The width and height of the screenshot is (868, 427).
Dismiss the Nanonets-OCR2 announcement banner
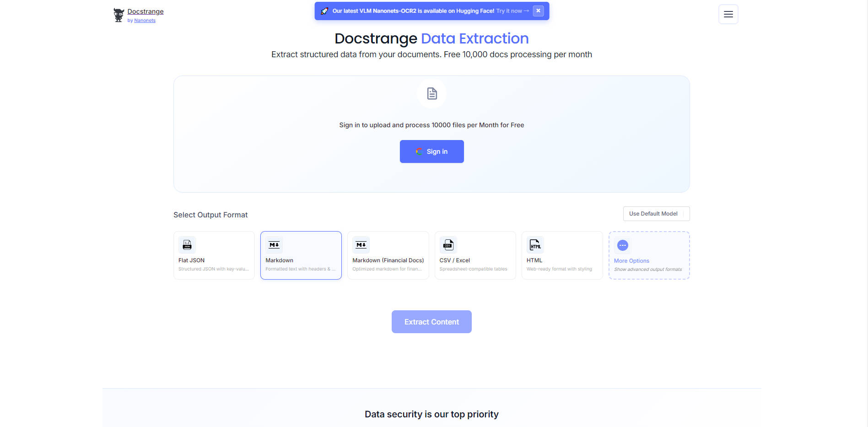pyautogui.click(x=538, y=11)
